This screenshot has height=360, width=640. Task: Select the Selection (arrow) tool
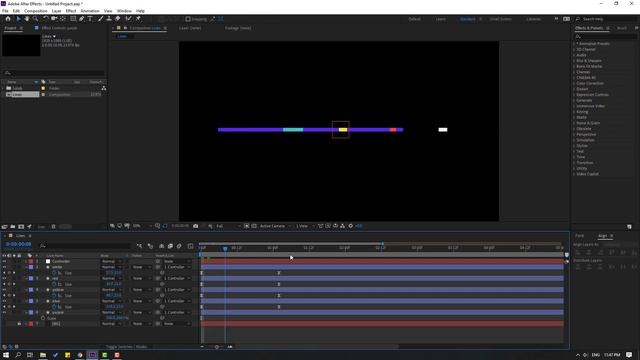(x=18, y=19)
